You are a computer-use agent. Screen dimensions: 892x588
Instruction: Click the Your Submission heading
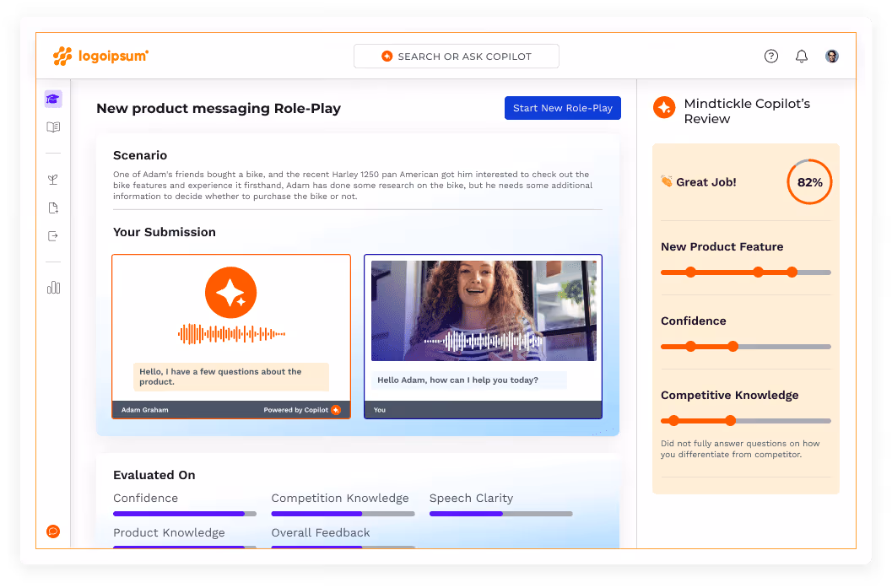pos(165,232)
